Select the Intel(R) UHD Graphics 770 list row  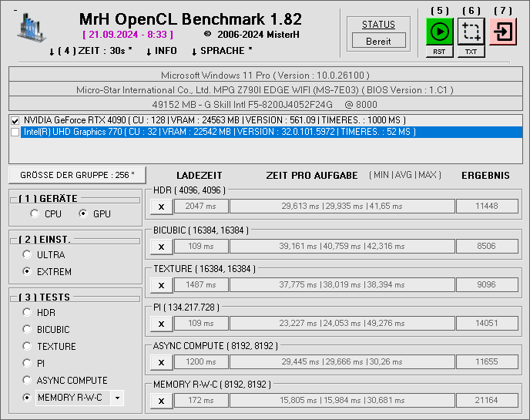point(271,132)
